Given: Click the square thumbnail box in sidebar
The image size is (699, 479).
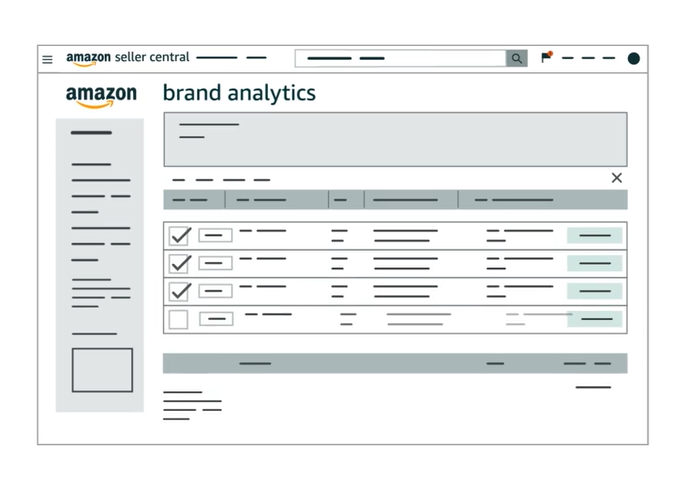Looking at the screenshot, I should pyautogui.click(x=103, y=370).
